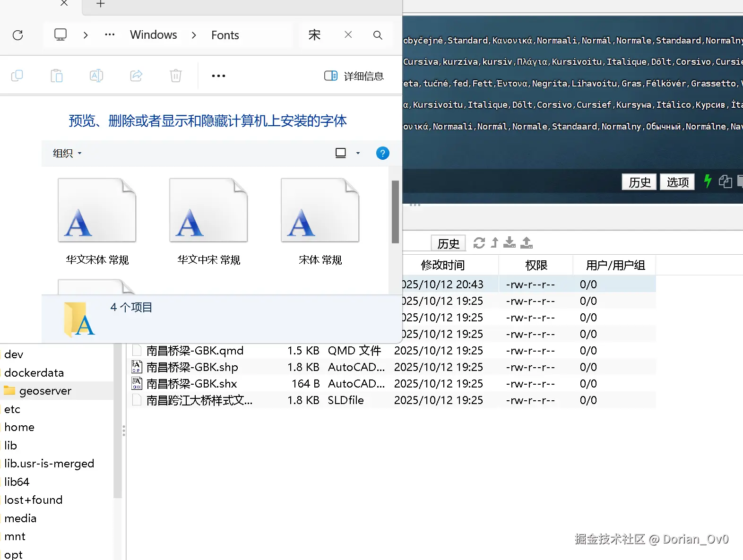Show hidden breadcrumb path via ellipsis
The height and width of the screenshot is (560, 743).
[x=110, y=35]
